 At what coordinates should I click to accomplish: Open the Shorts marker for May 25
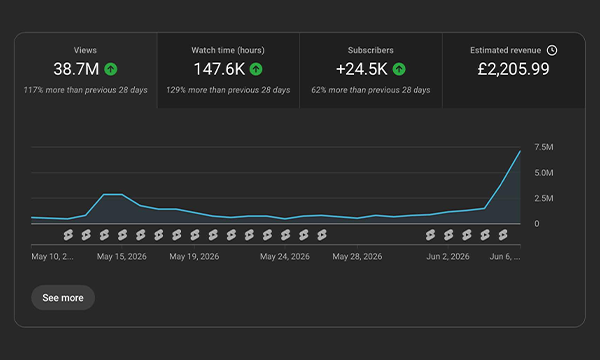303,235
